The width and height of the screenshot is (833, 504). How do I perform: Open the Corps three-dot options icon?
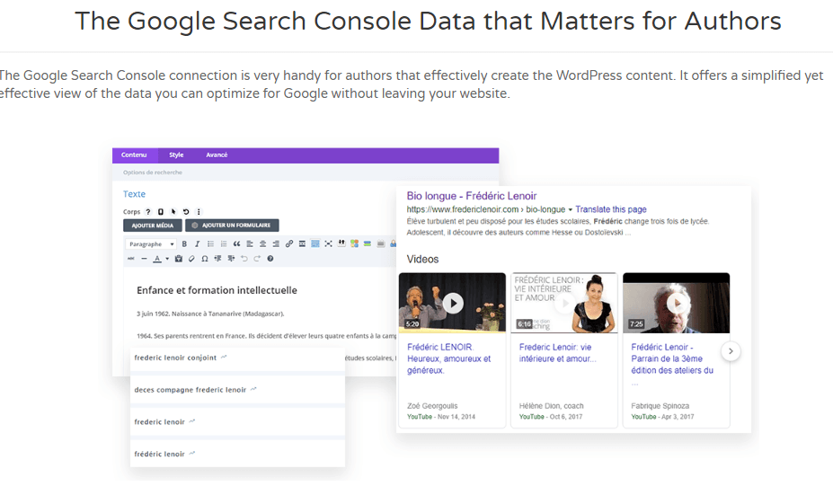click(x=199, y=212)
